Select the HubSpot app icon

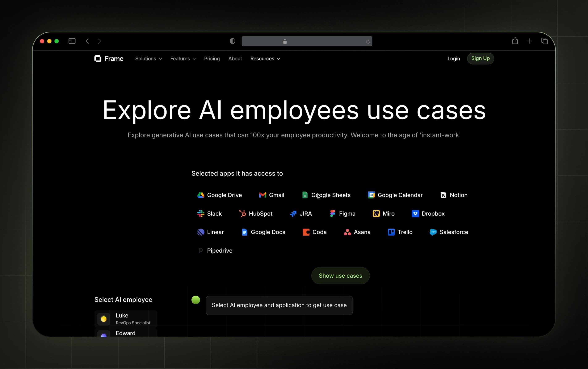(242, 213)
